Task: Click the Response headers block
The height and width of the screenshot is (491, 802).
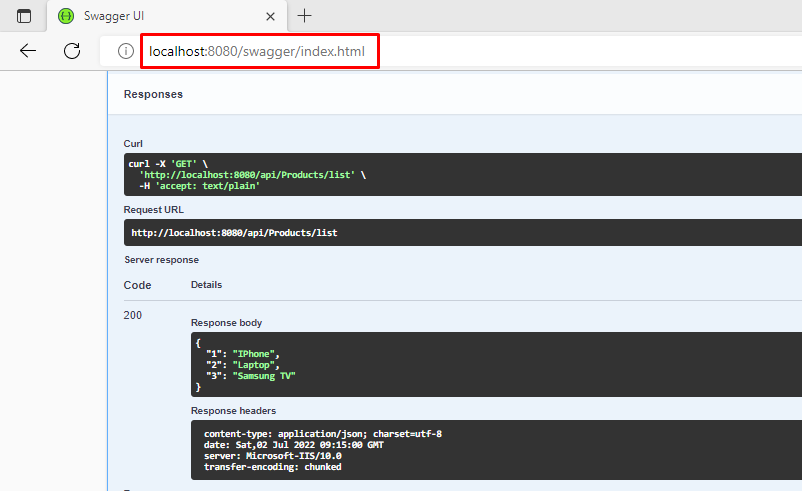Action: point(496,450)
